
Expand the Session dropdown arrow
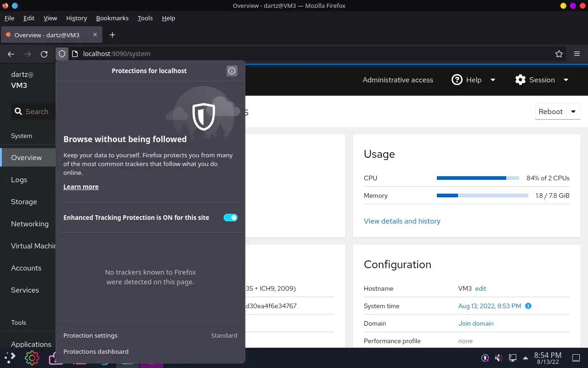[x=566, y=80]
